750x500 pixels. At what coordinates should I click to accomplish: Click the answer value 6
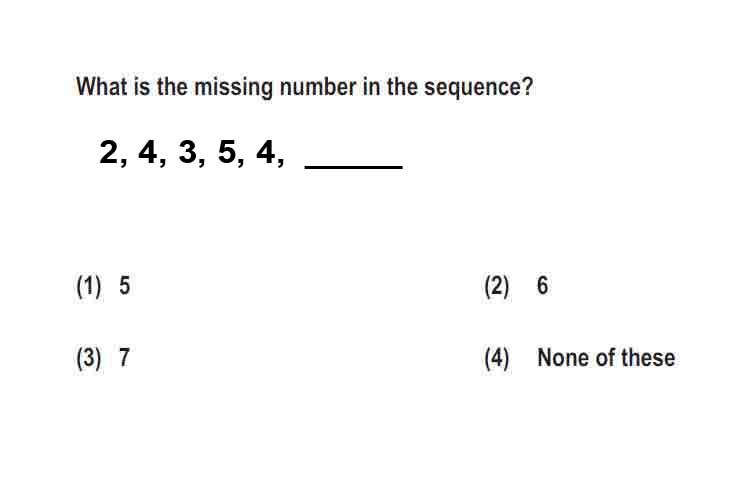(x=542, y=286)
